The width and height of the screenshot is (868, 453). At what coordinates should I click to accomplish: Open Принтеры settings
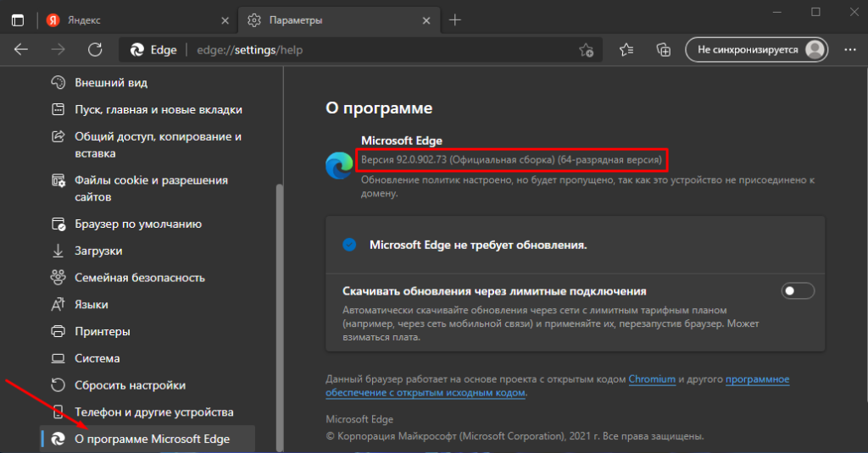(x=149, y=331)
